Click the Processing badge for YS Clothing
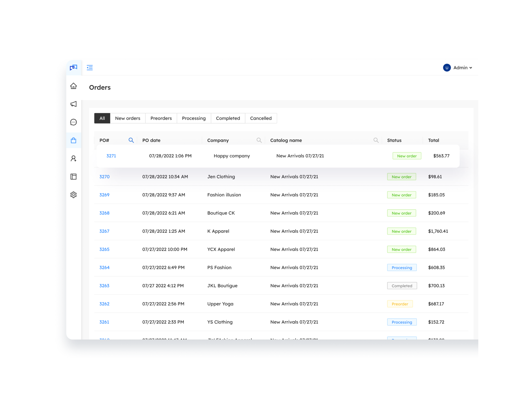The height and width of the screenshot is (416, 532). [x=402, y=322]
